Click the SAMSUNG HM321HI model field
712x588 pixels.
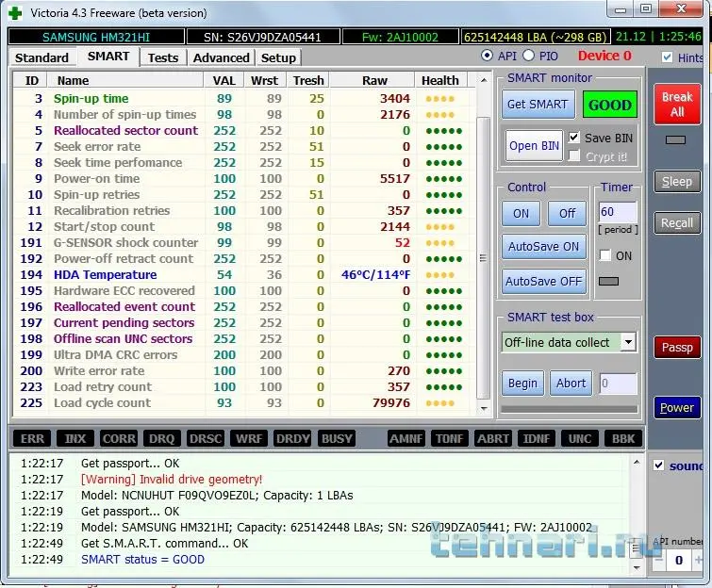tap(96, 37)
